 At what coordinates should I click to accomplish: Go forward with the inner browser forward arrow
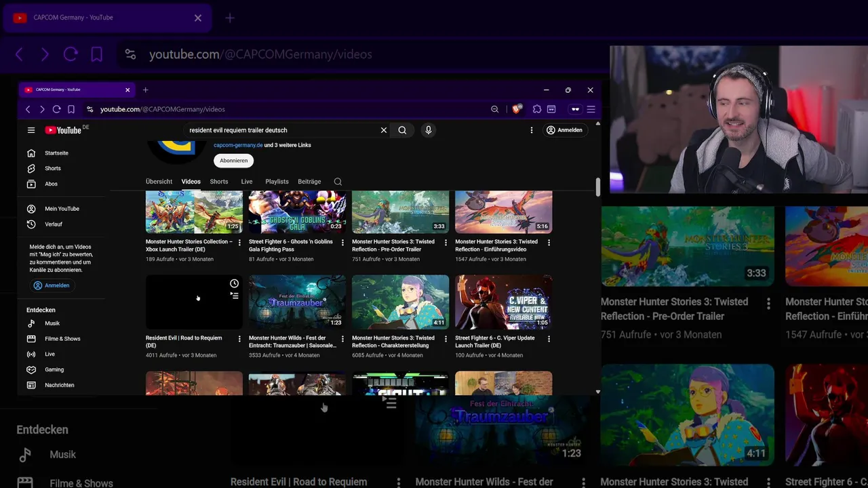42,109
